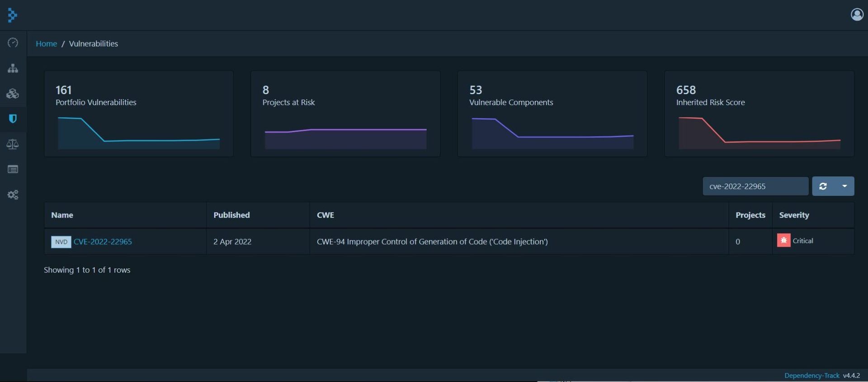Open the Administration gears sidebar icon
The height and width of the screenshot is (382, 868).
pyautogui.click(x=13, y=195)
